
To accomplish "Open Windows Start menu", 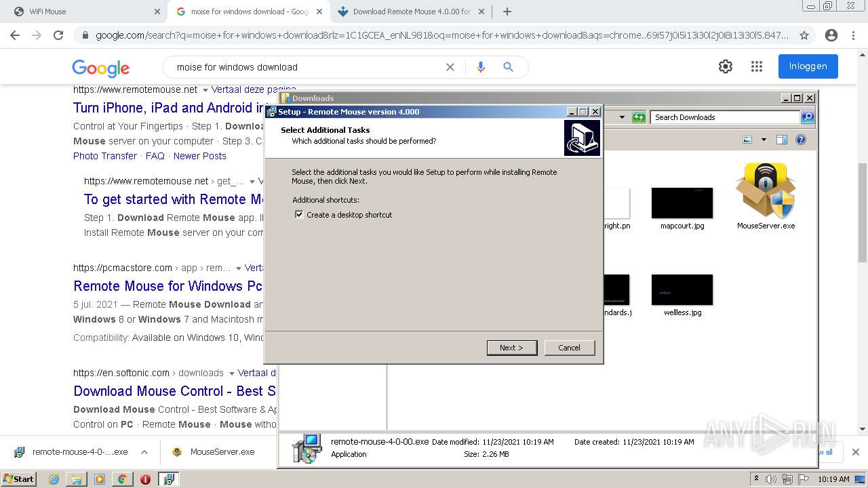I will tap(18, 479).
